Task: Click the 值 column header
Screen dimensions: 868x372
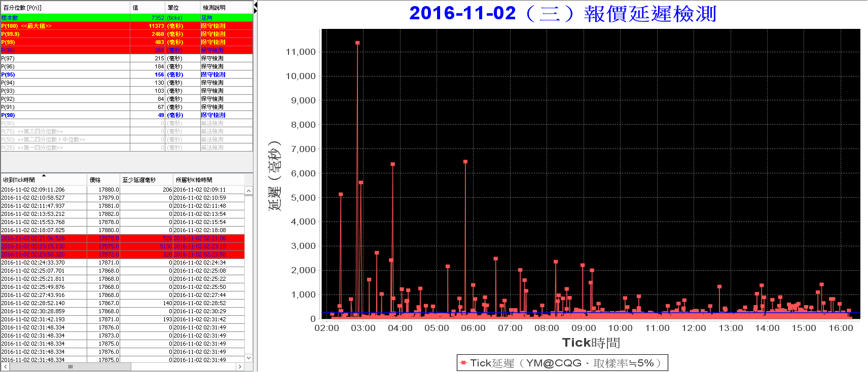Action: [148, 8]
